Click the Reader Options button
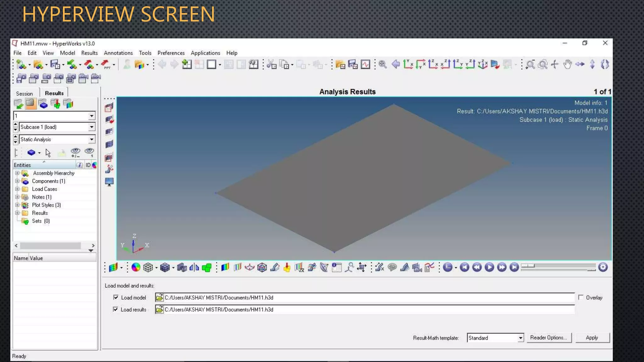The width and height of the screenshot is (644, 362). (549, 337)
